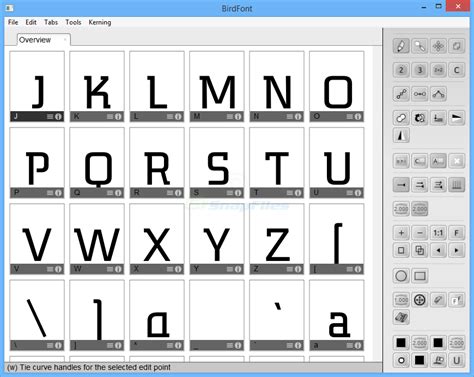The width and height of the screenshot is (474, 377).
Task: Click the black swatch in bottom toolbox row
Action: [x=420, y=360]
